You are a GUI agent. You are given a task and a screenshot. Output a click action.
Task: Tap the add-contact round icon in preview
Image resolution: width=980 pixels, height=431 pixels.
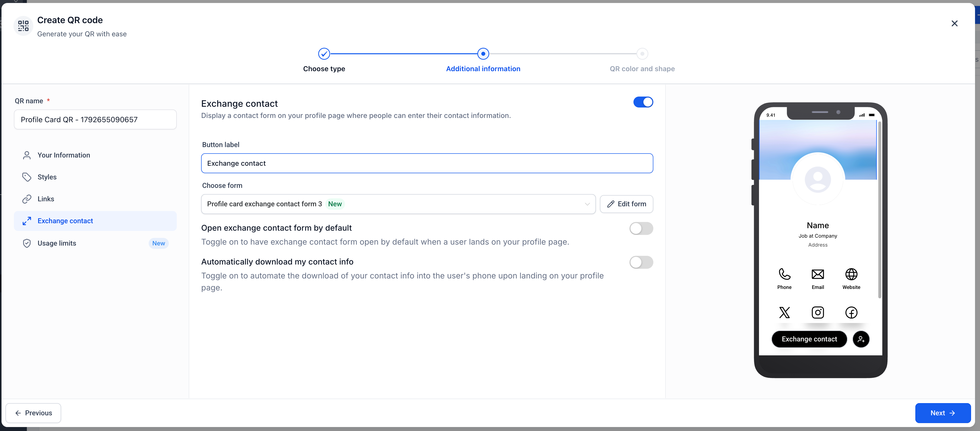(x=861, y=339)
